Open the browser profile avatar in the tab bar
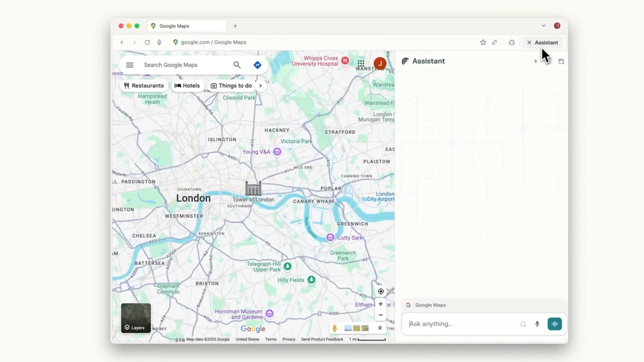The height and width of the screenshot is (362, 644). tap(557, 25)
